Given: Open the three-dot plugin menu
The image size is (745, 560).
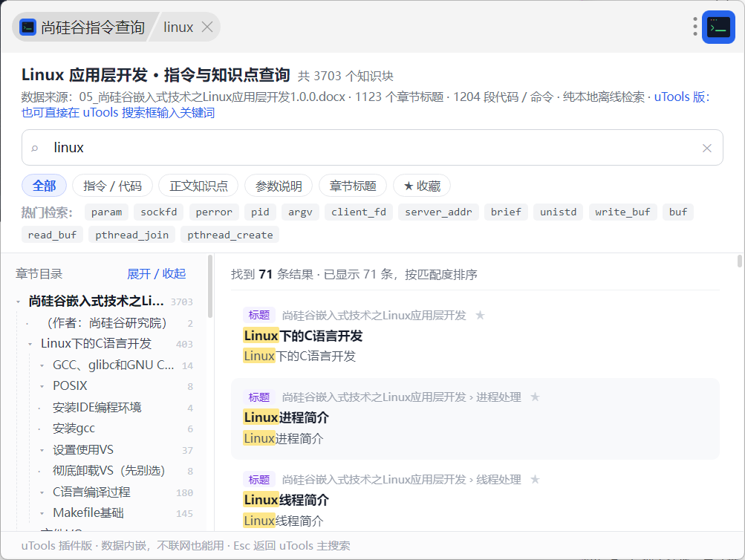Looking at the screenshot, I should point(694,27).
